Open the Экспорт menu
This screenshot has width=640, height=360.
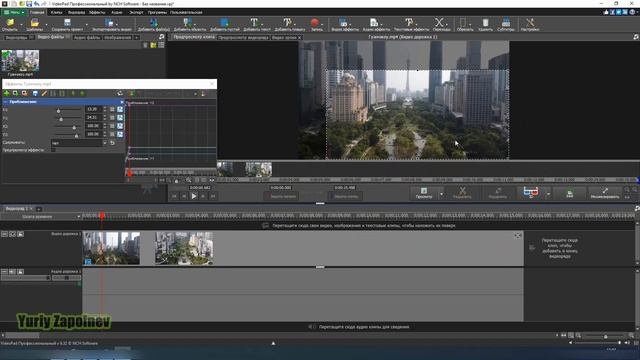pyautogui.click(x=136, y=12)
